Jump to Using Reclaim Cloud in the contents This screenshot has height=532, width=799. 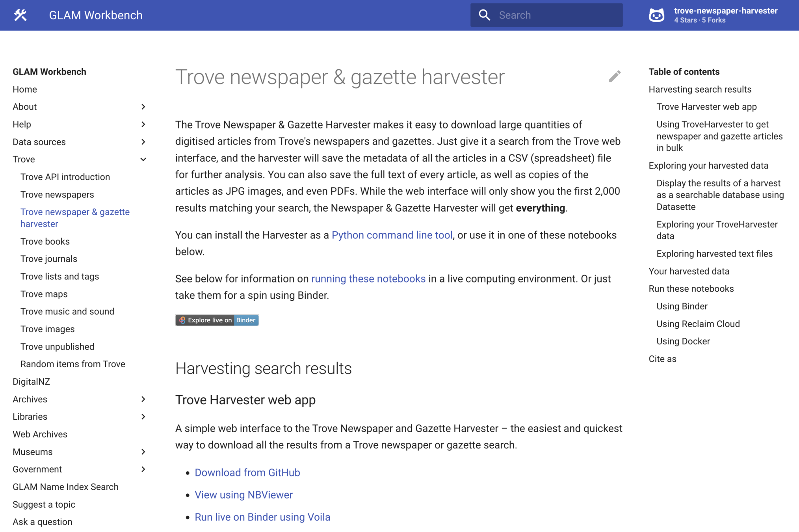pos(698,324)
